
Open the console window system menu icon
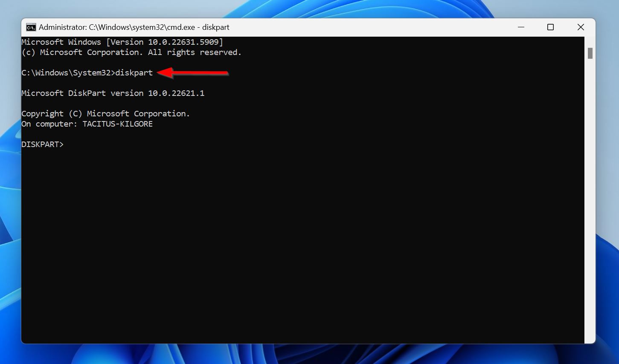point(31,27)
